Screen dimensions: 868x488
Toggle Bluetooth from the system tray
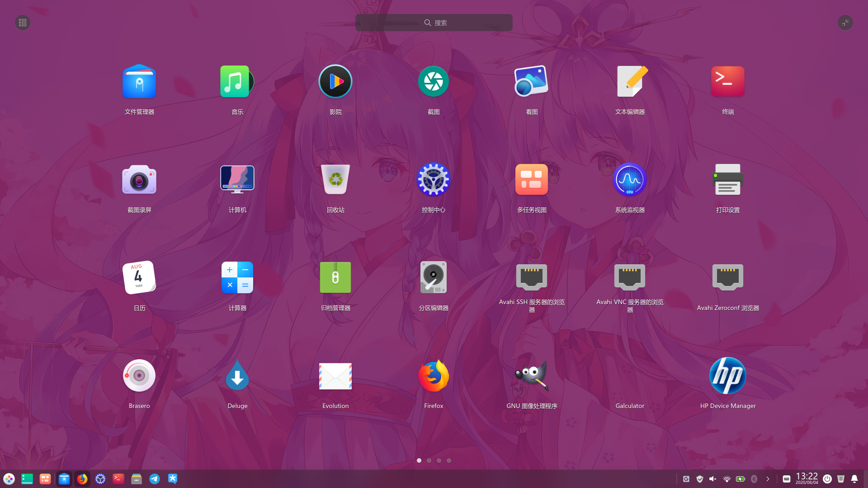pos(754,479)
